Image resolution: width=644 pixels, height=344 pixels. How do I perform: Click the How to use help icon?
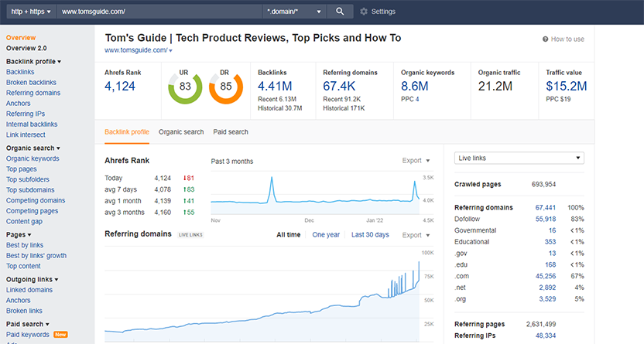tap(545, 39)
